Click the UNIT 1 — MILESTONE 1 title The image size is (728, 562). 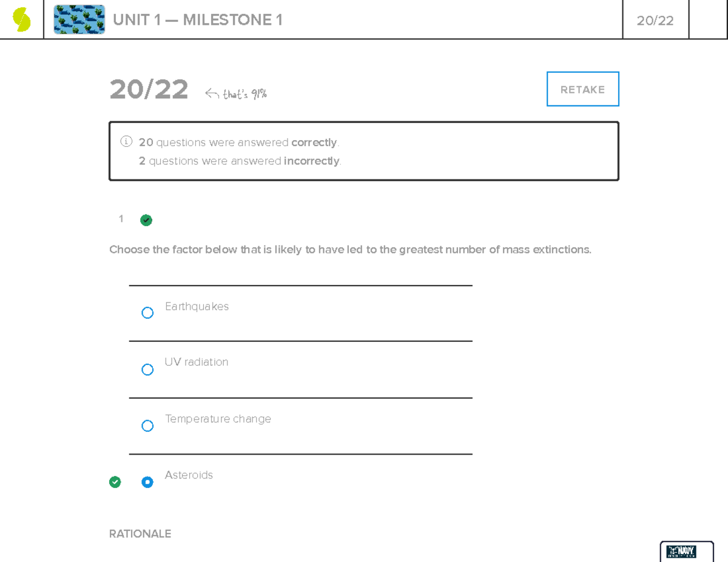point(197,19)
